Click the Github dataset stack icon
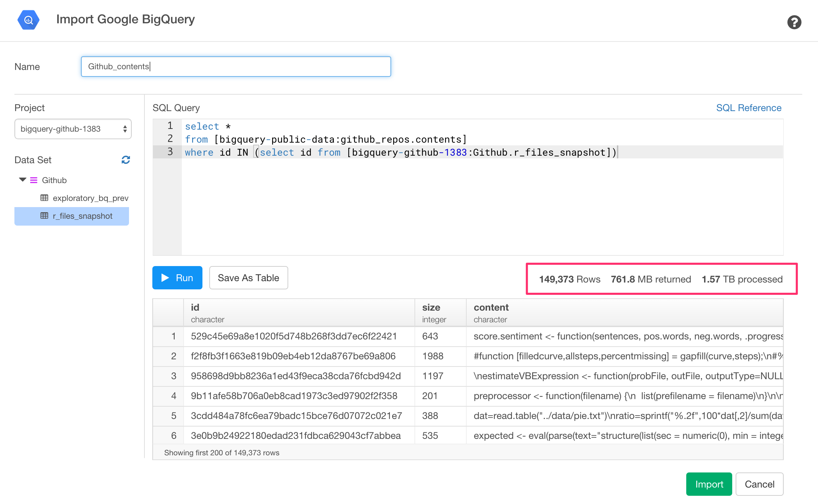The height and width of the screenshot is (504, 818). 34,180
